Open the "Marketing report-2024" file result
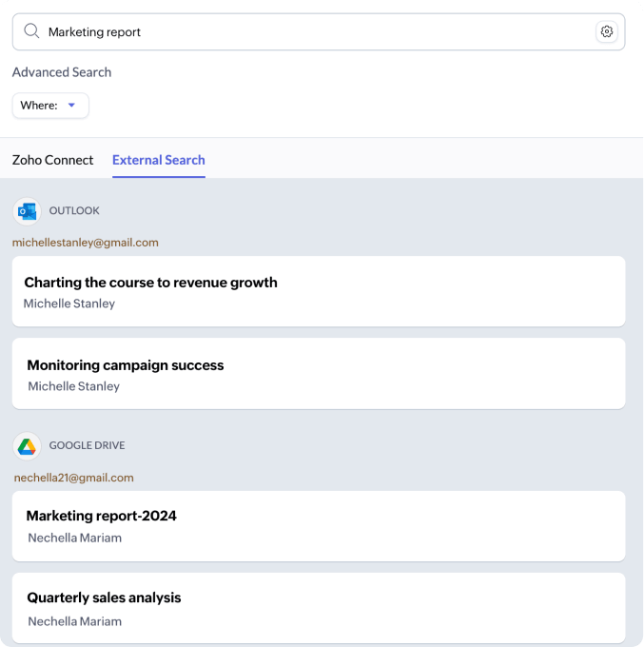Viewport: 644px width, 647px height. click(101, 516)
